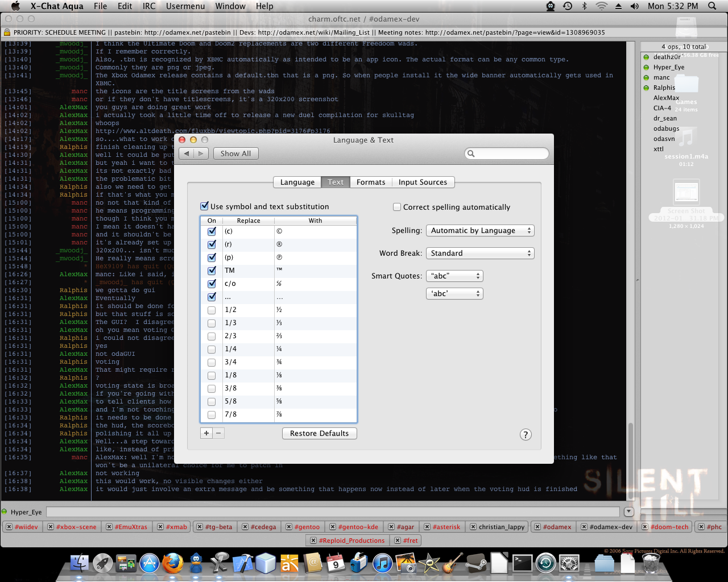
Task: Open the Usermenu menu
Action: 185,6
